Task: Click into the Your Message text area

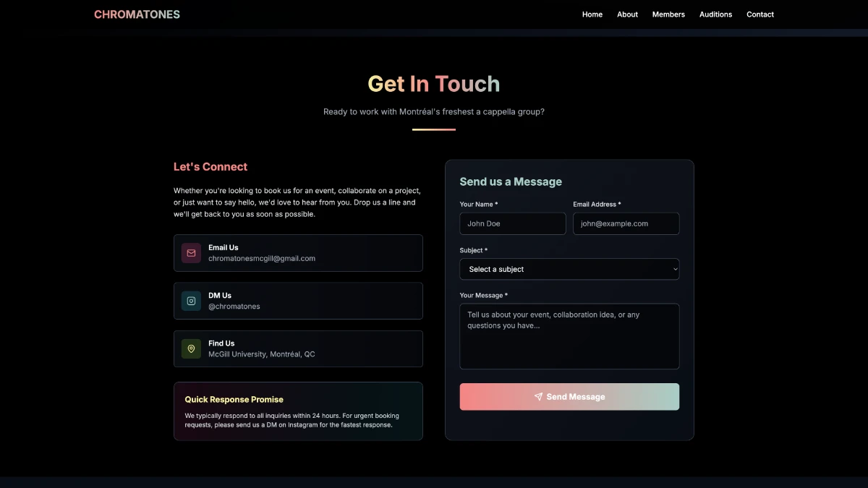Action: click(569, 336)
